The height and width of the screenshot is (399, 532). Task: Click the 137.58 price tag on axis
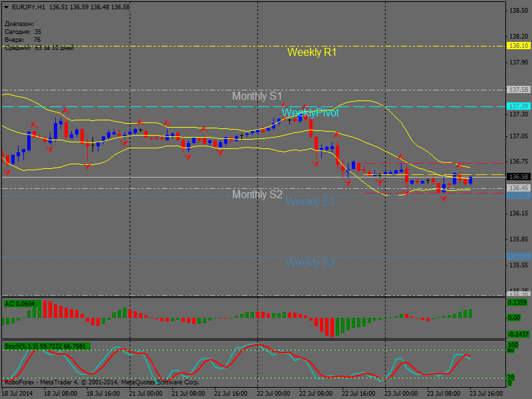tap(518, 89)
